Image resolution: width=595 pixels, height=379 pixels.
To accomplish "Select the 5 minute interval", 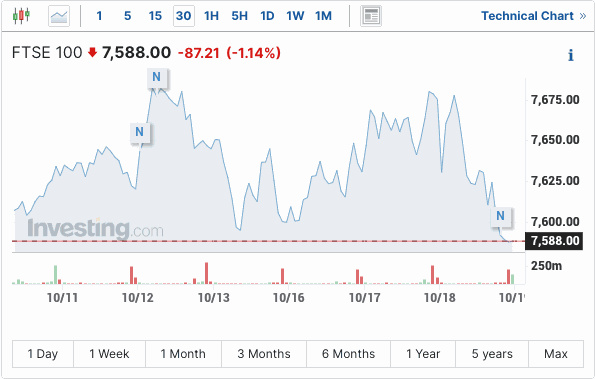I will click(128, 16).
